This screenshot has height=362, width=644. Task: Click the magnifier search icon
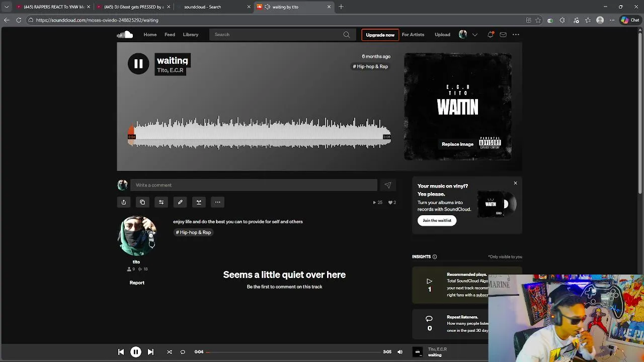click(x=347, y=35)
